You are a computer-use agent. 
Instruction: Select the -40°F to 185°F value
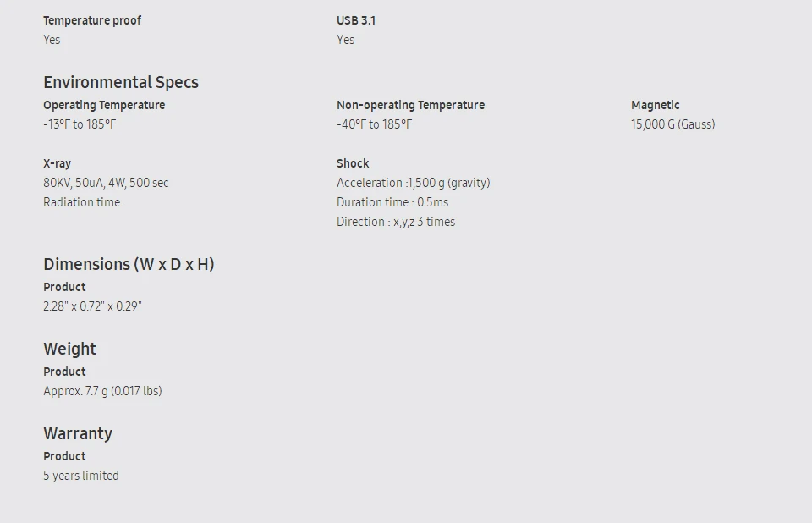375,124
